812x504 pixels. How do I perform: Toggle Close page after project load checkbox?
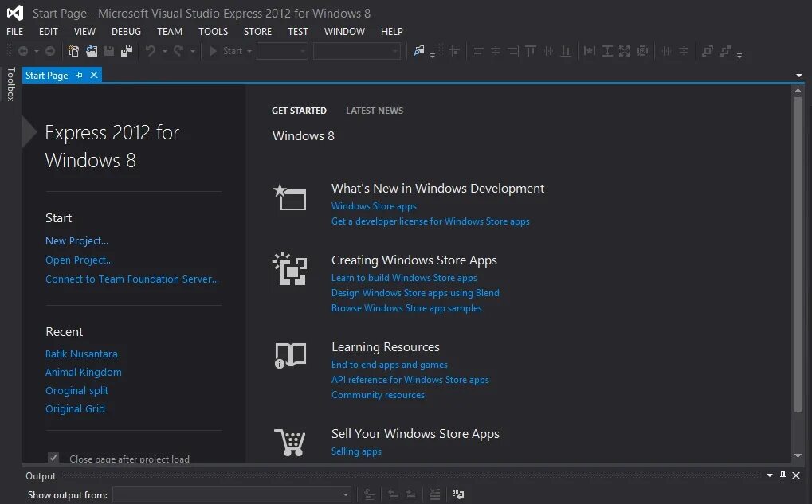click(53, 458)
